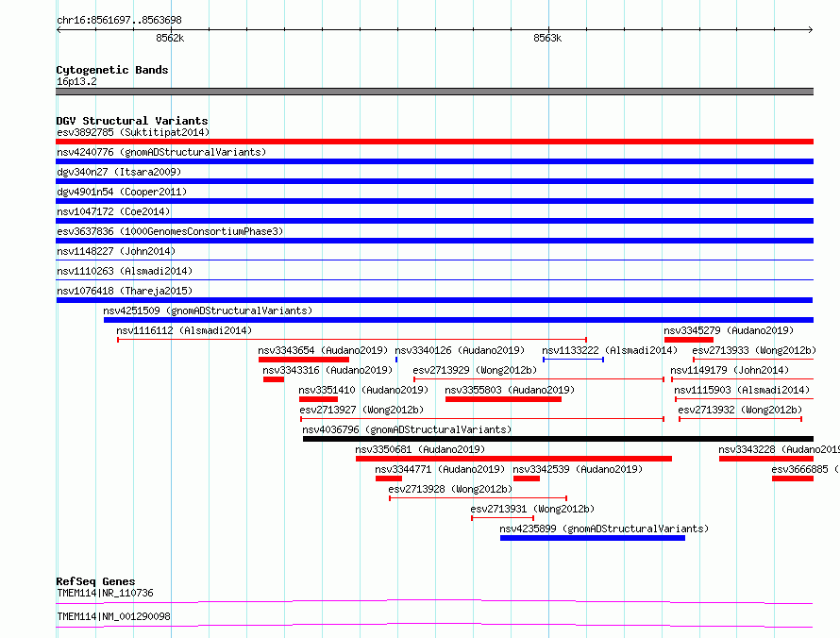
Task: Click the dgv4901n54 (Cooper2011) label
Action: pyautogui.click(x=122, y=192)
